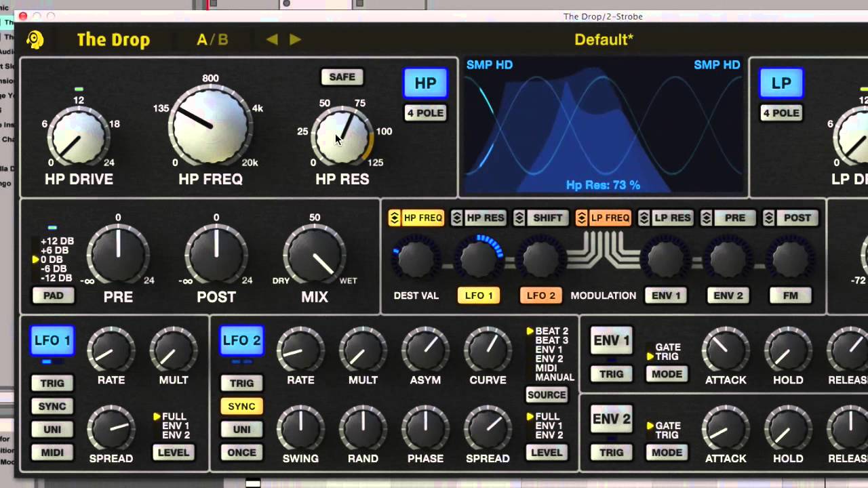Viewport: 868px width, 488px height.
Task: Open the stepper arrows beside HP RES destination
Action: 457,218
